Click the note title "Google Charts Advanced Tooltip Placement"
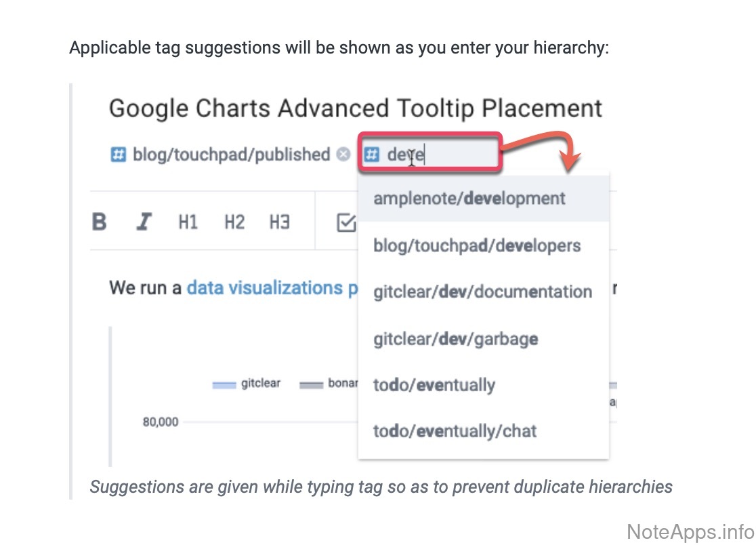The height and width of the screenshot is (545, 756). tap(356, 108)
